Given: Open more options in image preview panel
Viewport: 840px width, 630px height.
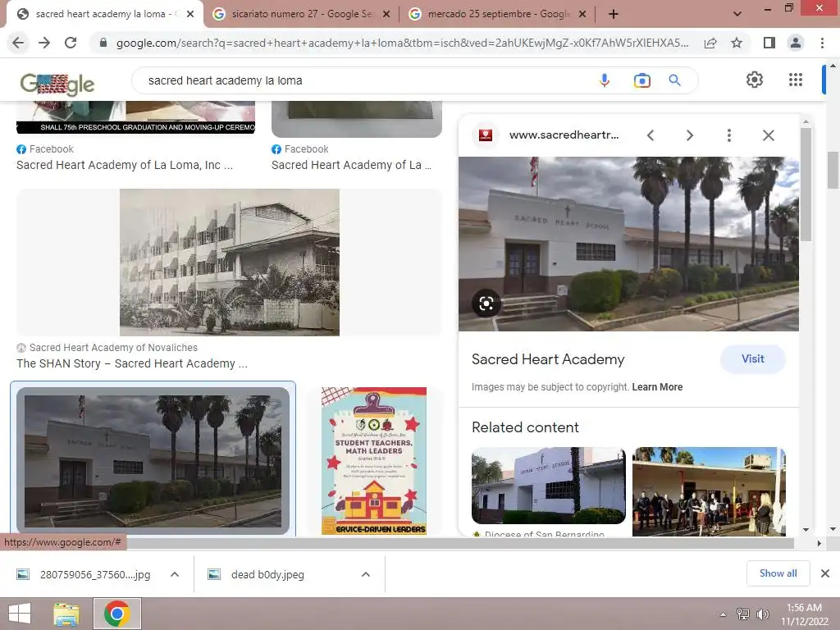Looking at the screenshot, I should point(728,135).
